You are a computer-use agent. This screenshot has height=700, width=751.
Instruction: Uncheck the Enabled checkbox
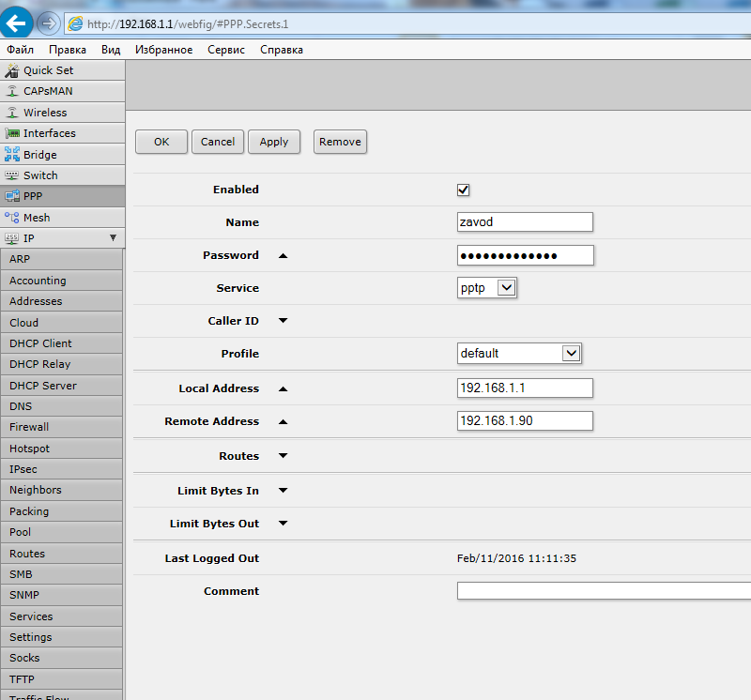tap(463, 190)
